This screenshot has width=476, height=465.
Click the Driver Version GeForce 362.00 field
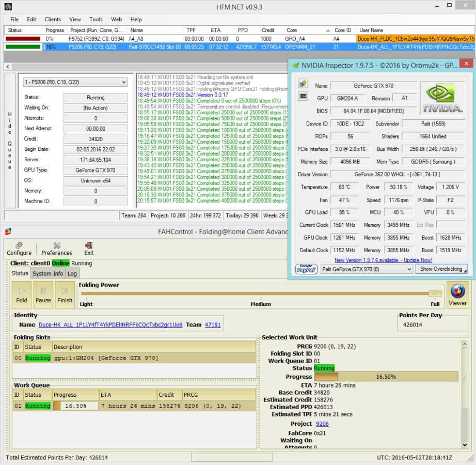coord(398,174)
